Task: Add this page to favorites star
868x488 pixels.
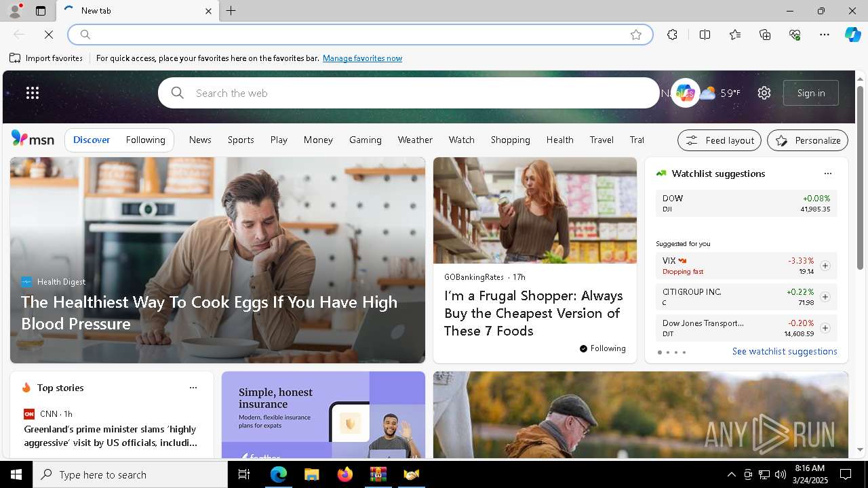Action: pyautogui.click(x=636, y=35)
